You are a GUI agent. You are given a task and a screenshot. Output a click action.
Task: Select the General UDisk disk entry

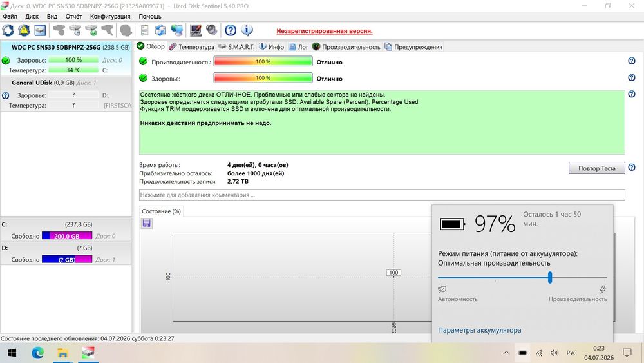tap(66, 93)
